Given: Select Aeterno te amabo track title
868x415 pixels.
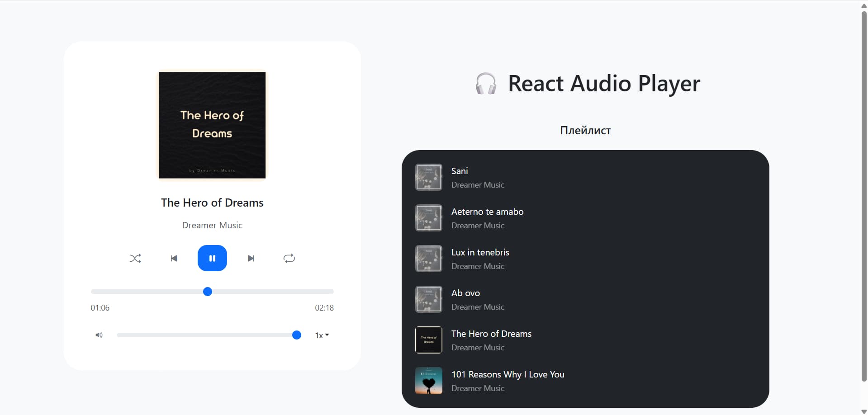Looking at the screenshot, I should (x=487, y=212).
